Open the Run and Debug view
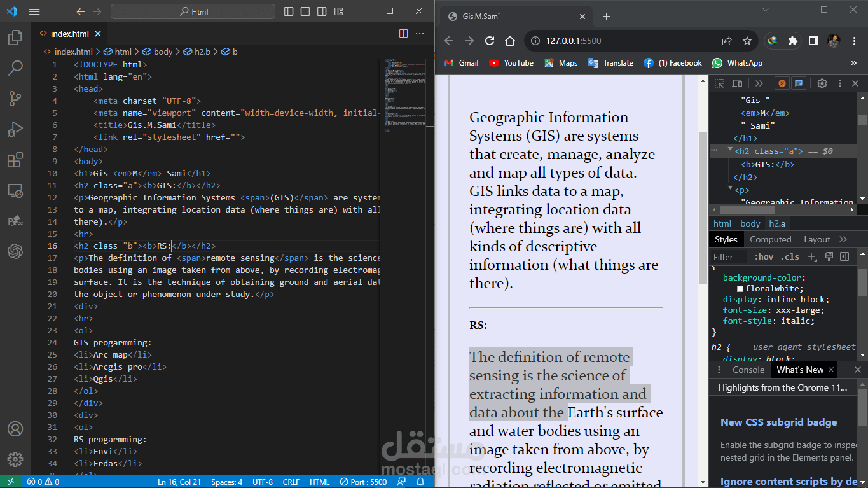Image resolution: width=868 pixels, height=488 pixels. 15,129
